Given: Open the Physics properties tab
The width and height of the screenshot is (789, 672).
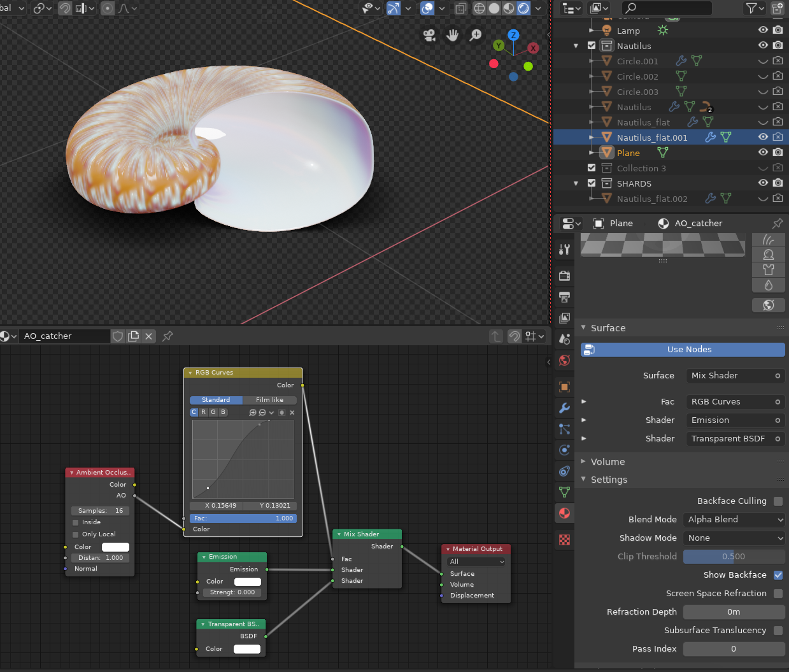Looking at the screenshot, I should (564, 450).
